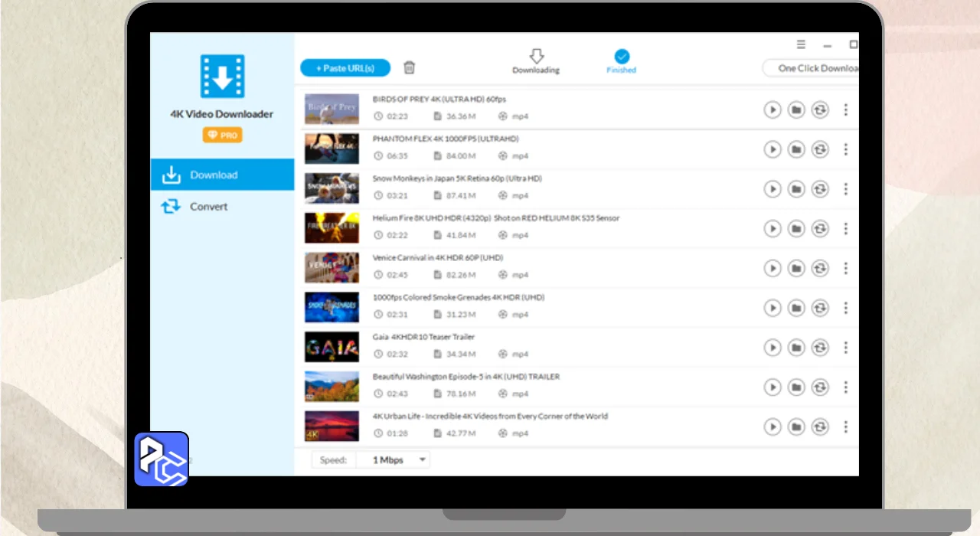Click the Venice Carnival thumbnail
Image resolution: width=980 pixels, height=536 pixels.
click(332, 267)
